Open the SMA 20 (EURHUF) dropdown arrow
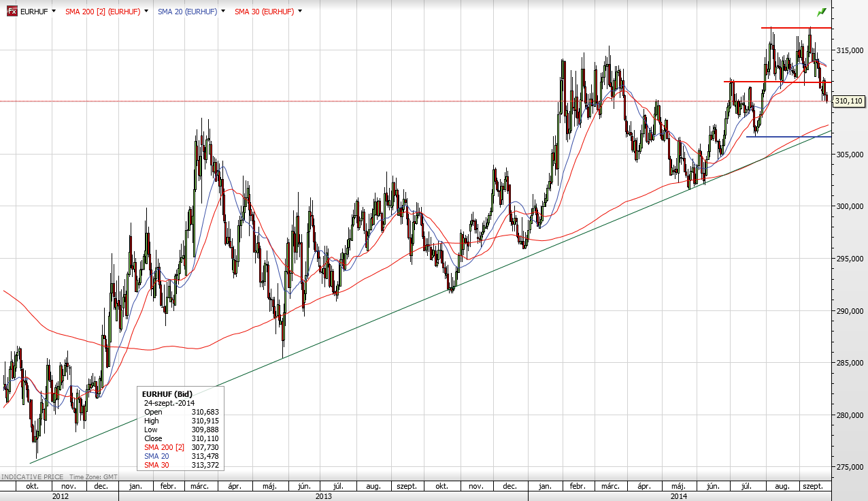The image size is (868, 501). click(223, 12)
